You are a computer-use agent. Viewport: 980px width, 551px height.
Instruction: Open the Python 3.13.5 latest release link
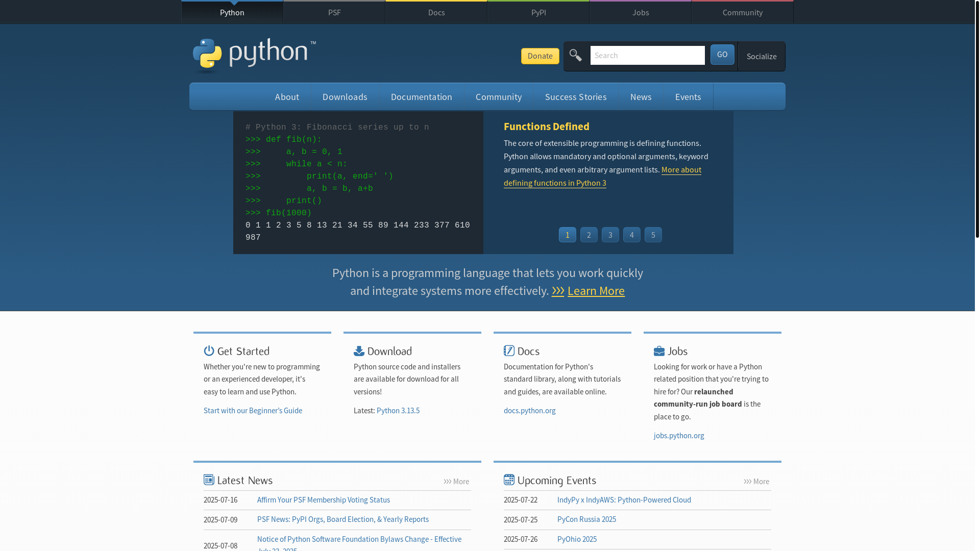click(x=398, y=411)
